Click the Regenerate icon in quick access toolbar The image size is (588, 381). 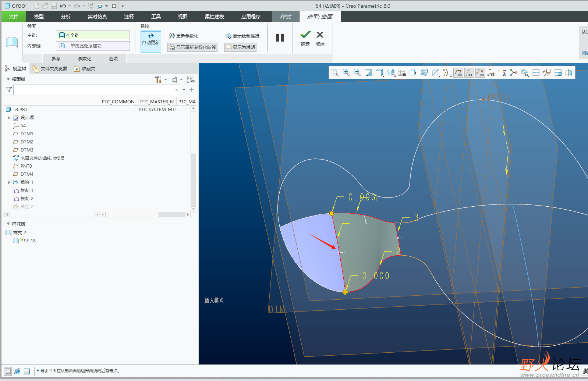(91, 6)
